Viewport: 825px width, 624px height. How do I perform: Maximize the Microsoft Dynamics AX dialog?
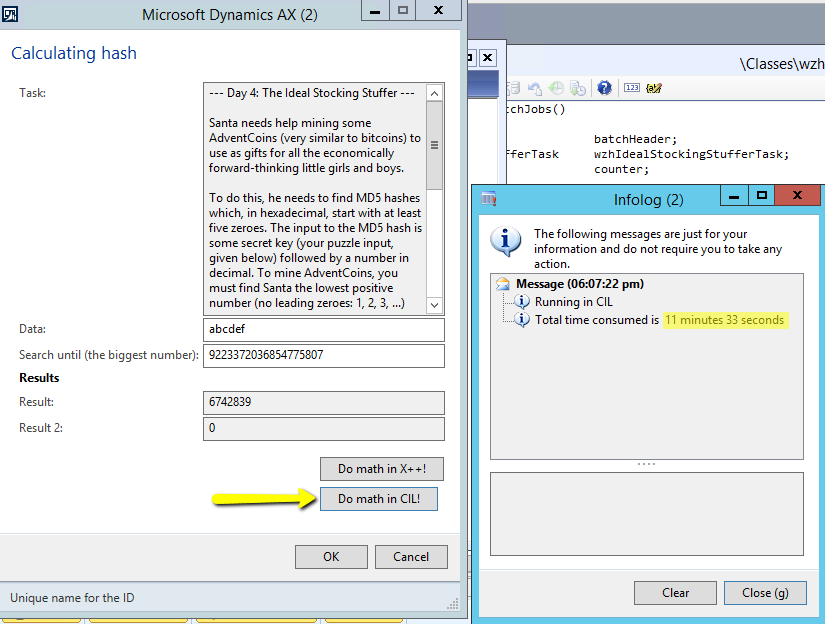pyautogui.click(x=403, y=11)
